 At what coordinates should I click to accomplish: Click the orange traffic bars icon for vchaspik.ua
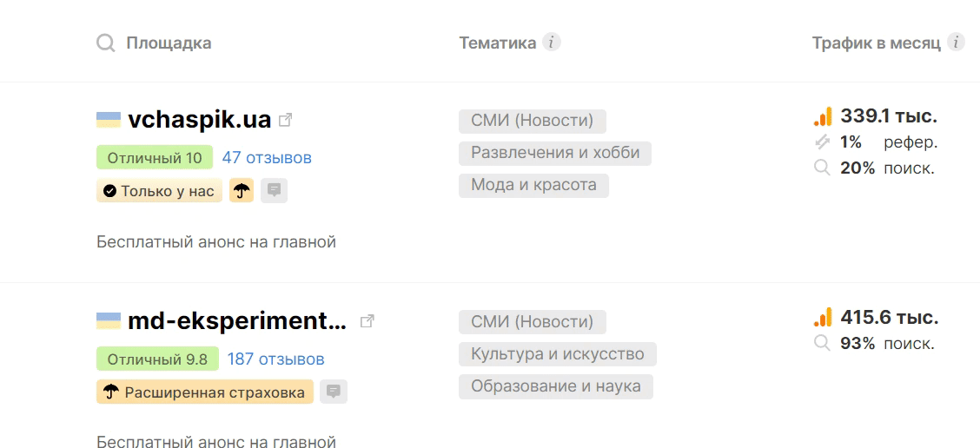822,116
